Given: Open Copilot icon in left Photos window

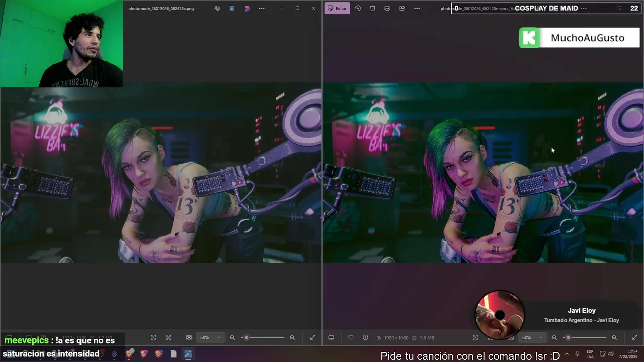Looking at the screenshot, I should (217, 8).
